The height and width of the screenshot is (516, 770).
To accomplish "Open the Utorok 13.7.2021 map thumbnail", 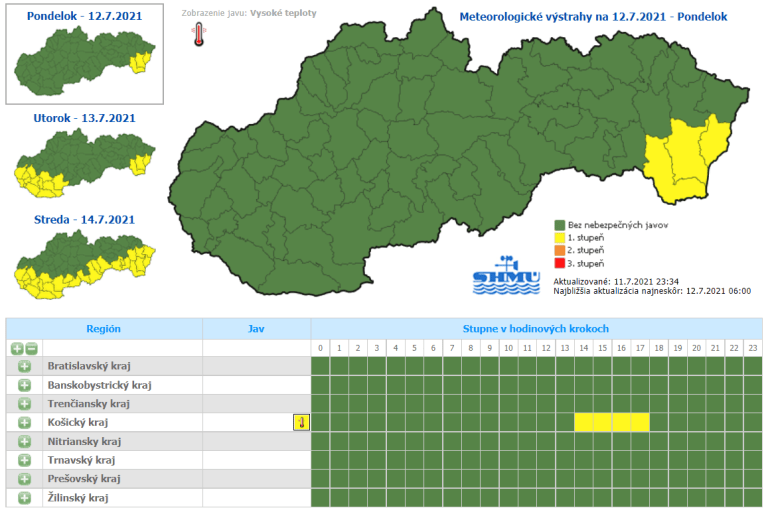I will tap(84, 163).
